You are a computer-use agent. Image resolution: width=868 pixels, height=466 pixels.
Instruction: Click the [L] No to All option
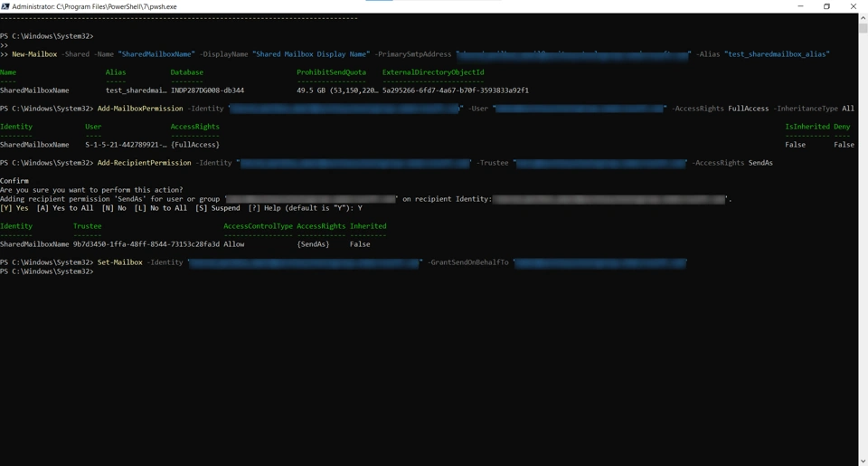point(161,208)
